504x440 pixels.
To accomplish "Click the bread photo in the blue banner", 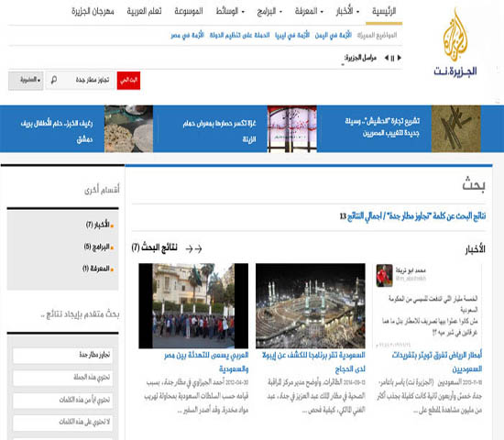I will tap(128, 128).
